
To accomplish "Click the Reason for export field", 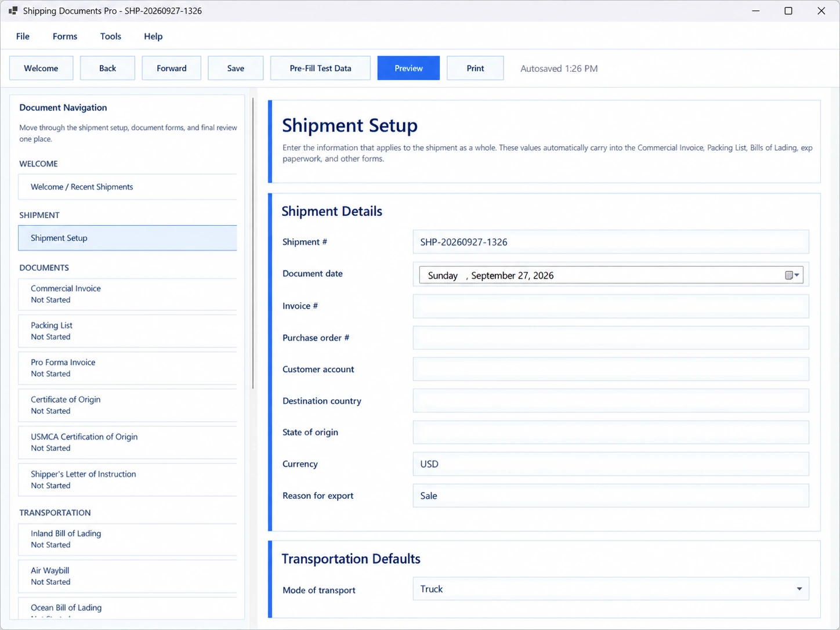I will (x=611, y=495).
